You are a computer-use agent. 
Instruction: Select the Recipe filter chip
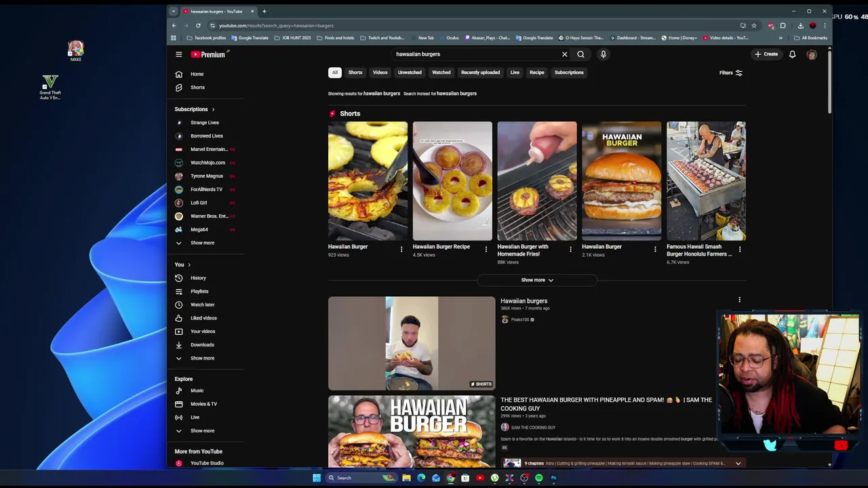coord(537,73)
